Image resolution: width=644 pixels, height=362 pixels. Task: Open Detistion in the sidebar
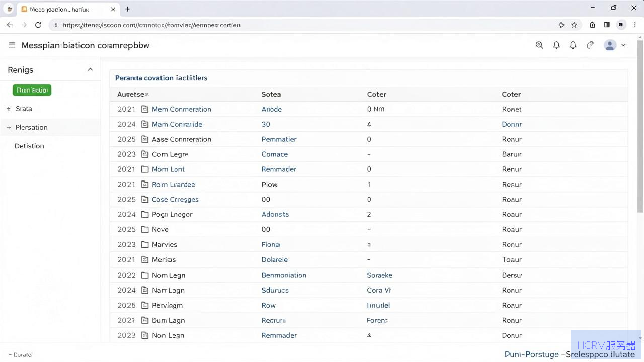pos(29,146)
